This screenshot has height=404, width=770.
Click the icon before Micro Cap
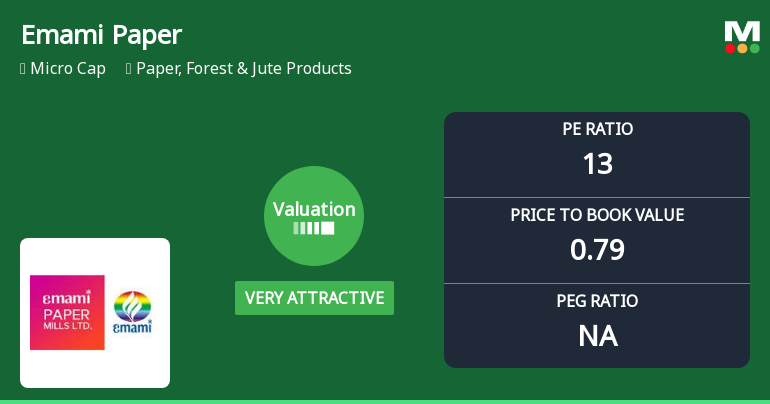coord(23,69)
